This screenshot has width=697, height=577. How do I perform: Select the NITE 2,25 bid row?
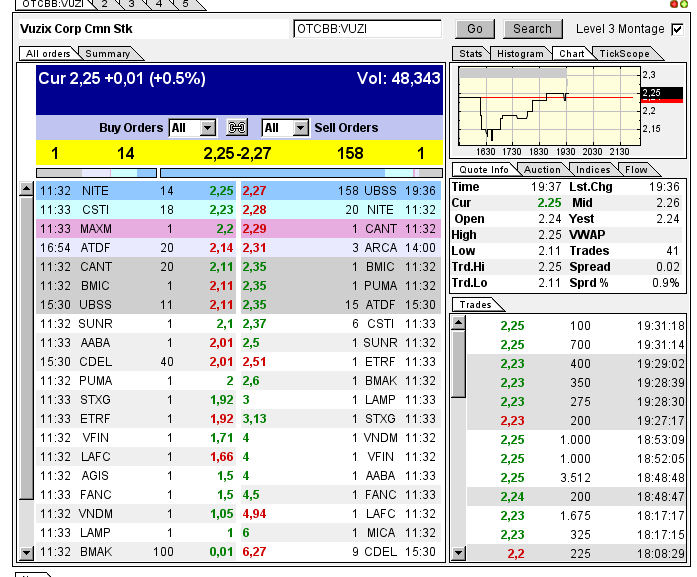(x=136, y=190)
